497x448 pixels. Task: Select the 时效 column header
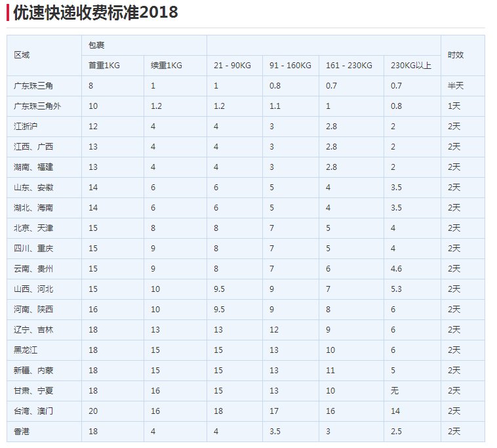click(x=455, y=55)
